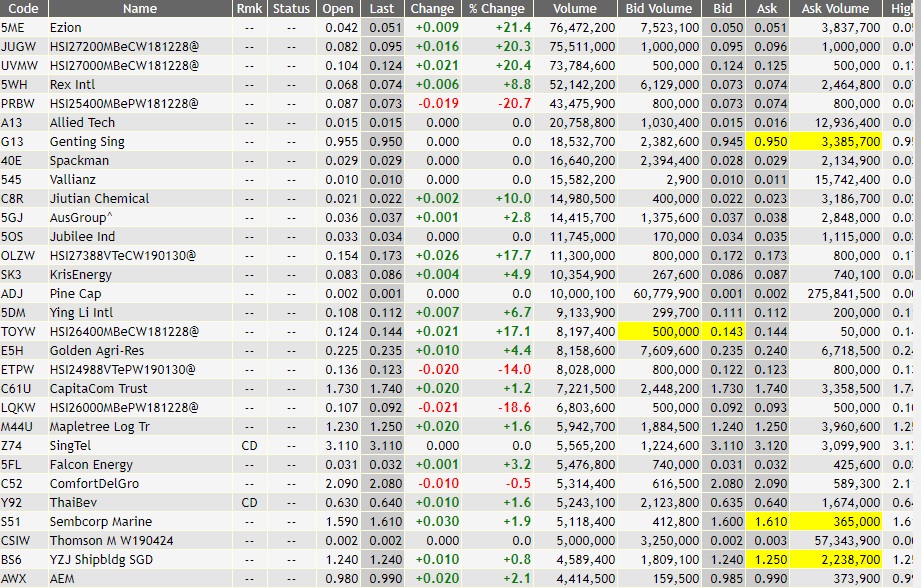Screen dimensions: 923x588
Task: Click the Bid Volume column header
Action: pyautogui.click(x=659, y=8)
